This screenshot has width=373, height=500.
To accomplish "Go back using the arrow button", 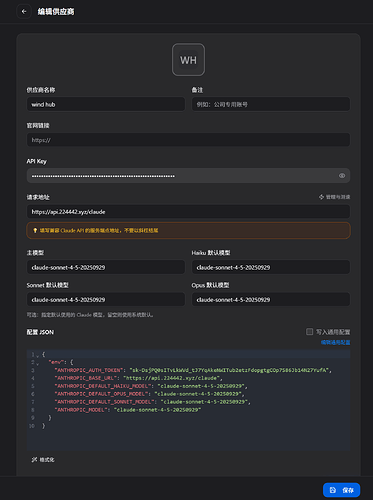I will 24,12.
